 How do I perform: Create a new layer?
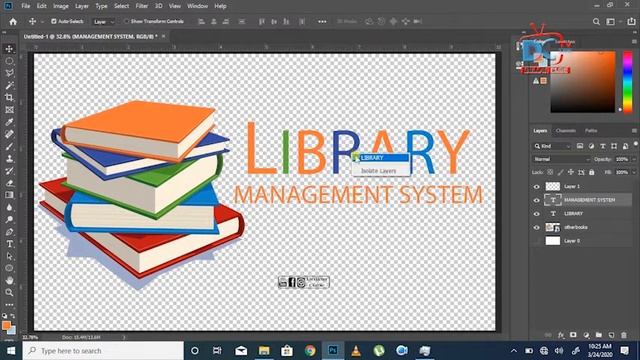[611, 335]
